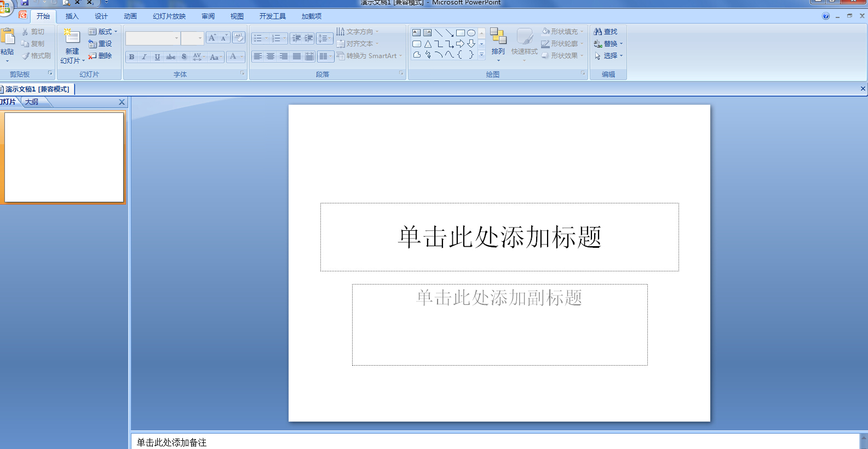This screenshot has height=449, width=868.
Task: Open the Change Case (Aa) dropdown
Action: pyautogui.click(x=216, y=56)
